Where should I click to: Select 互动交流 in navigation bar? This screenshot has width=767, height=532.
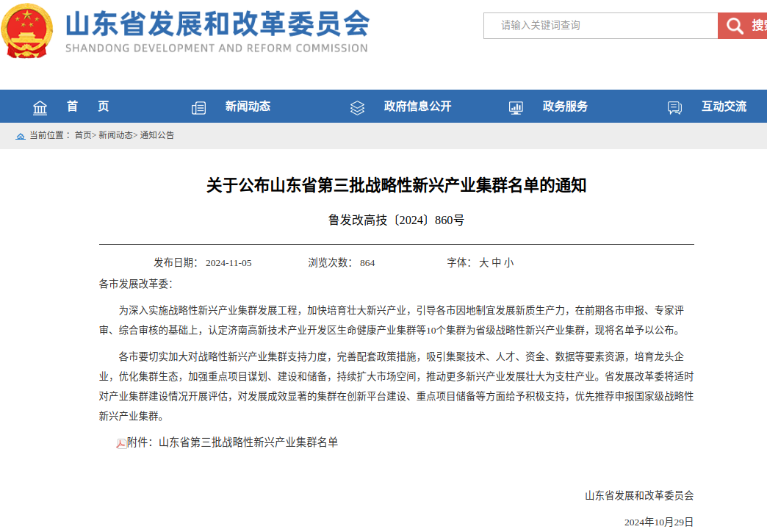coord(724,107)
